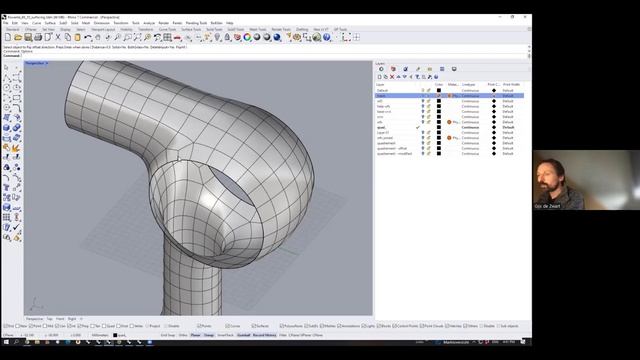Click the Lock objects padlock icon
The height and width of the screenshot is (360, 640).
pos(227,38)
